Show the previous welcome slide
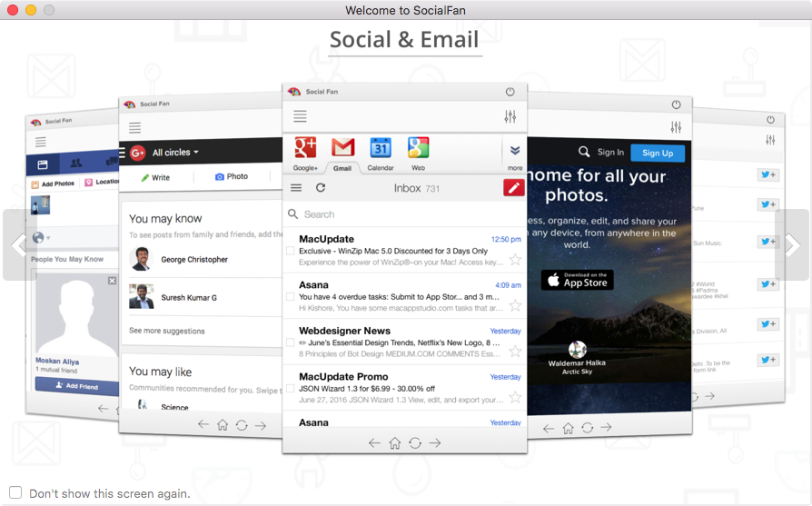 pyautogui.click(x=19, y=245)
